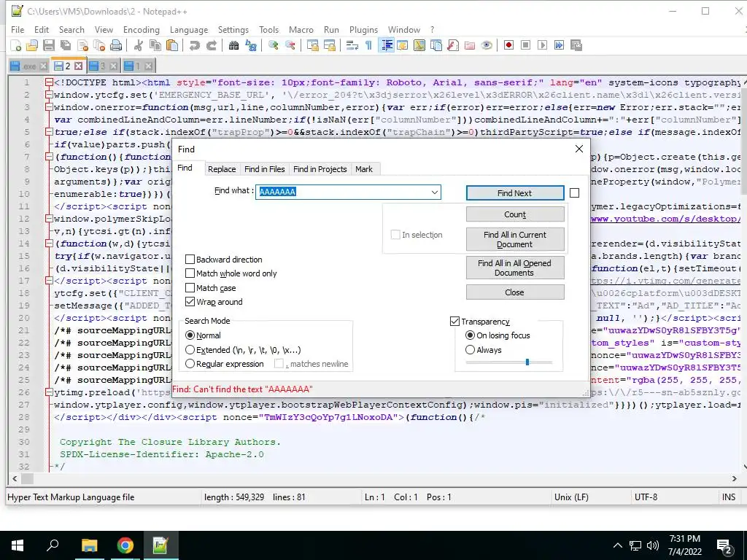Click the Cut scissors icon

(x=139, y=45)
